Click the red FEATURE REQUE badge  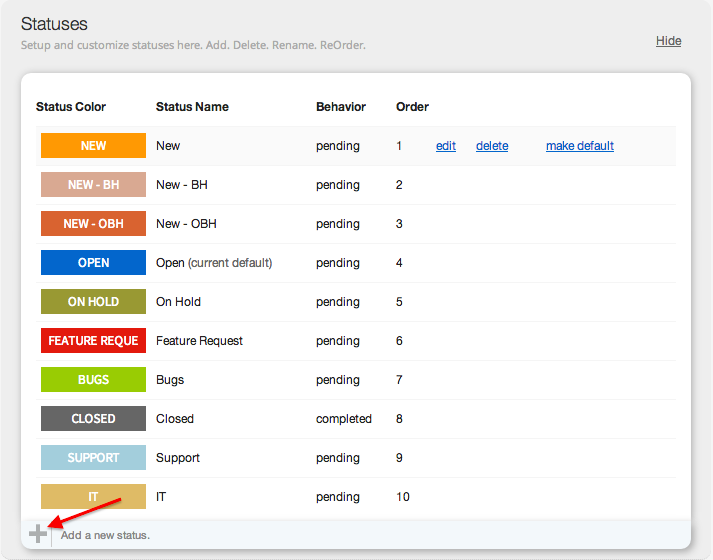[x=93, y=340]
